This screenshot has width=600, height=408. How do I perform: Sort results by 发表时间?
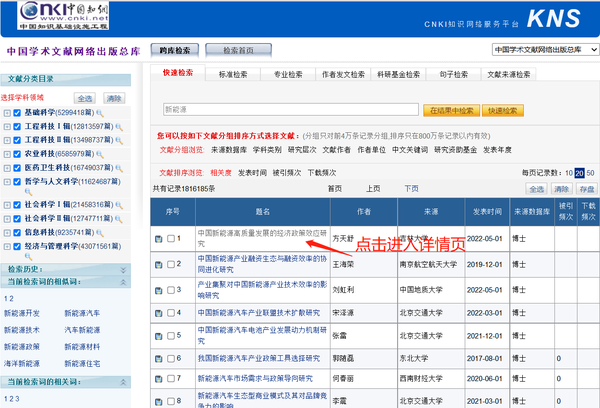coord(252,173)
